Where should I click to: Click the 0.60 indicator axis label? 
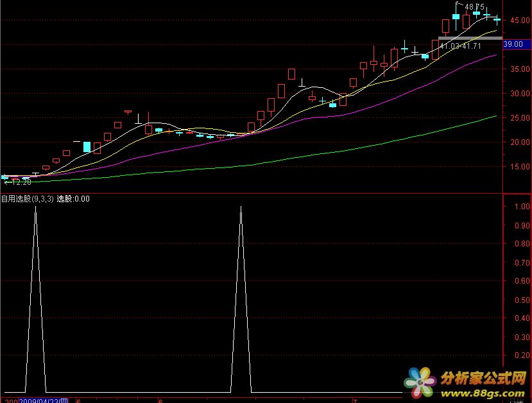(522, 281)
